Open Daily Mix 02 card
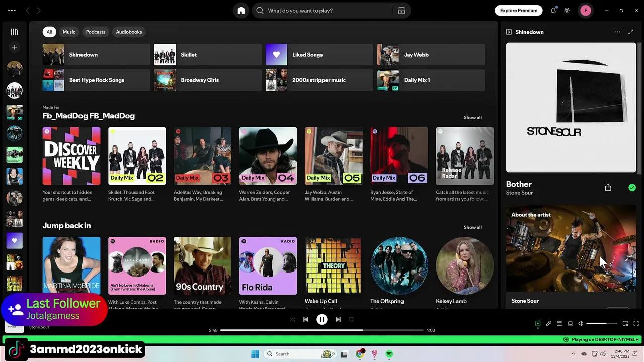This screenshot has width=644, height=362. tap(137, 165)
